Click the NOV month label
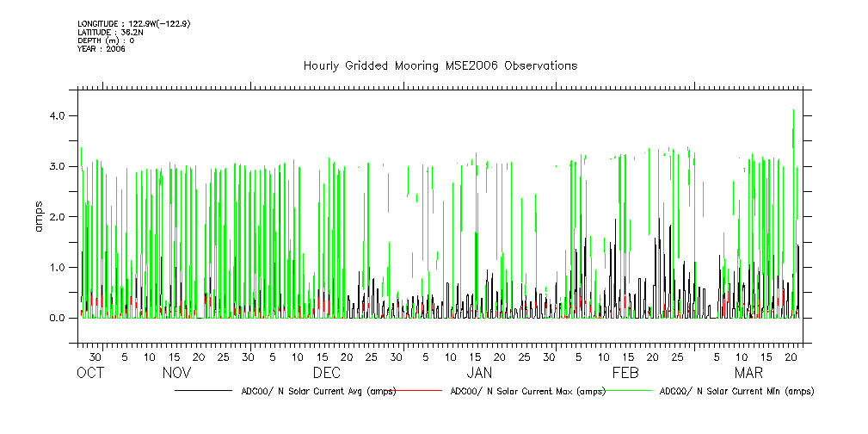The image size is (868, 434). (176, 373)
